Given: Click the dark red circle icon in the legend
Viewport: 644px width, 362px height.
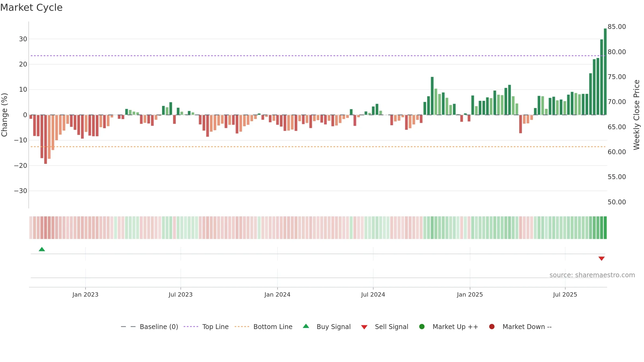Looking at the screenshot, I should 492,327.
